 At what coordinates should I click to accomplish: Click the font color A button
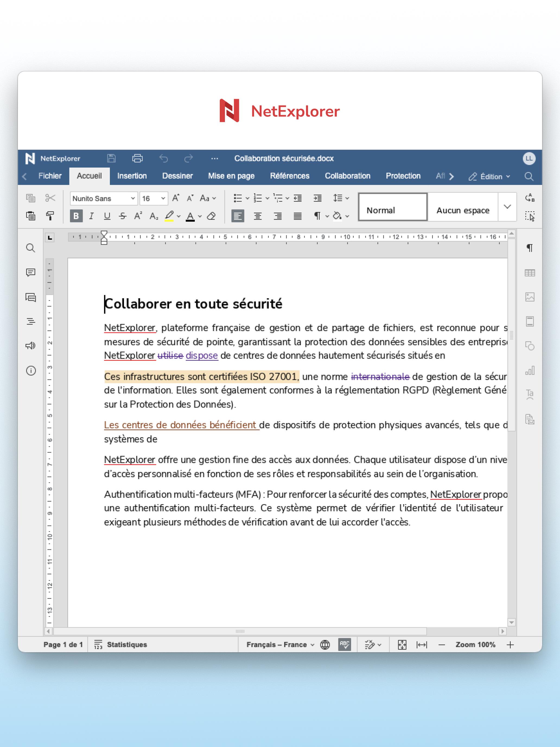[x=190, y=216]
